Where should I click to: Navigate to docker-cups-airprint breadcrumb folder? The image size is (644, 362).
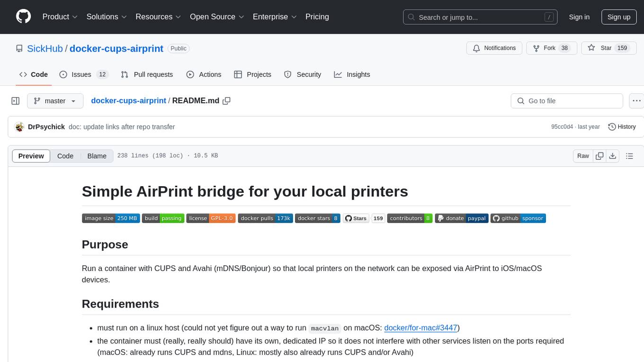pos(128,100)
